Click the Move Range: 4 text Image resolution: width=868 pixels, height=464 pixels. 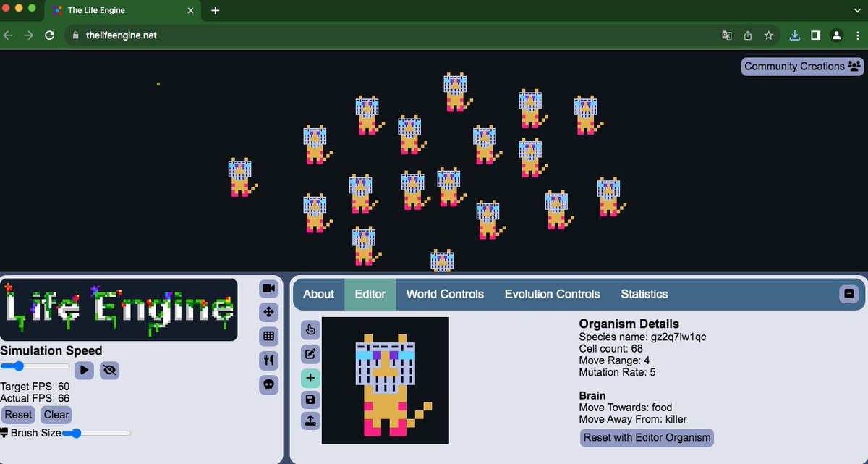pos(615,360)
